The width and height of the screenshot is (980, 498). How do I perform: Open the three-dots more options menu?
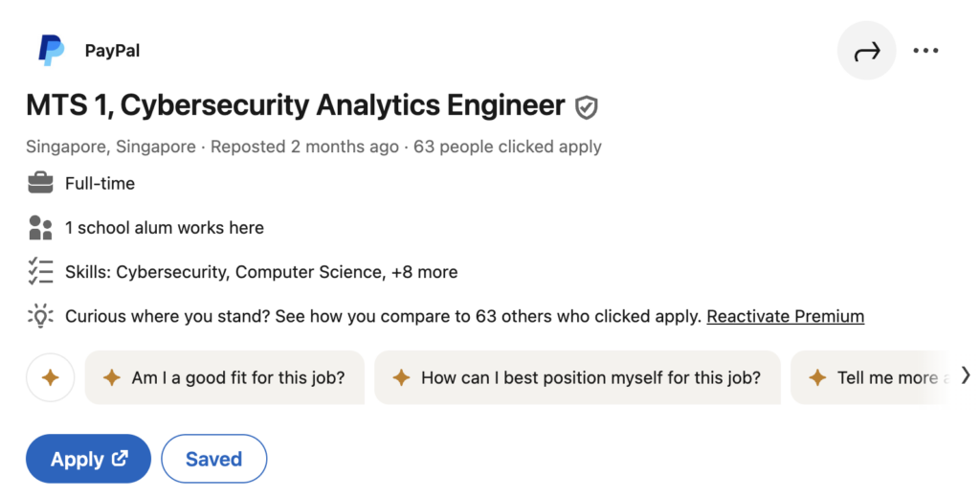tap(925, 51)
